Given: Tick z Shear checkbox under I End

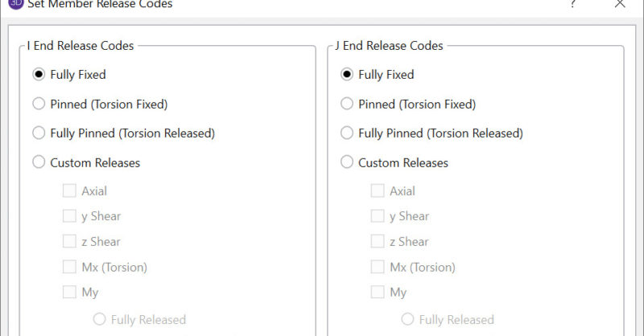Looking at the screenshot, I should pos(69,242).
